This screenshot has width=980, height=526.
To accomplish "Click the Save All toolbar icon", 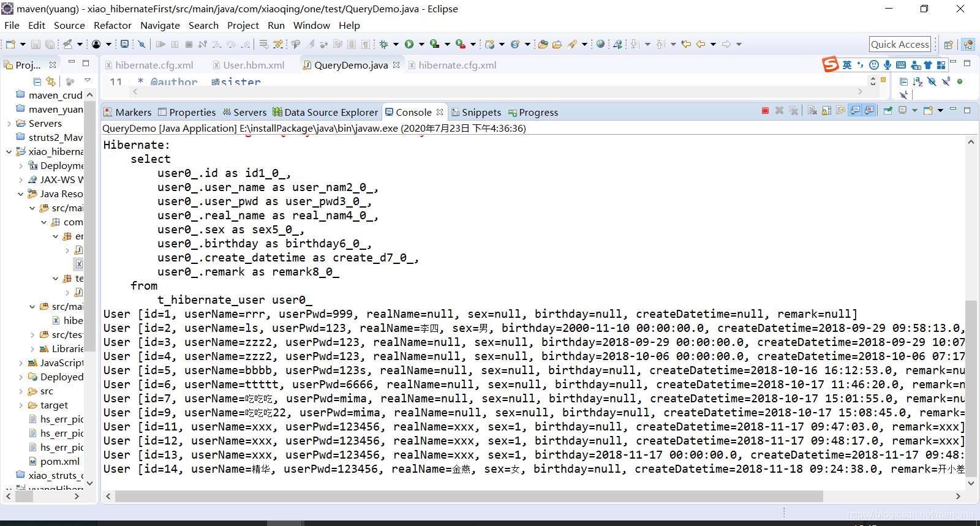I will 50,44.
